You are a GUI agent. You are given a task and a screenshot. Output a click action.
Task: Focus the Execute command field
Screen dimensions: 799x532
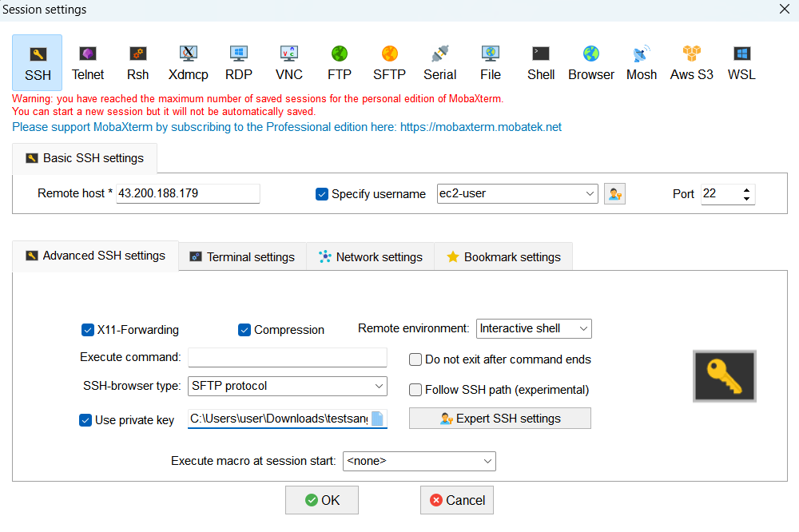(x=288, y=357)
